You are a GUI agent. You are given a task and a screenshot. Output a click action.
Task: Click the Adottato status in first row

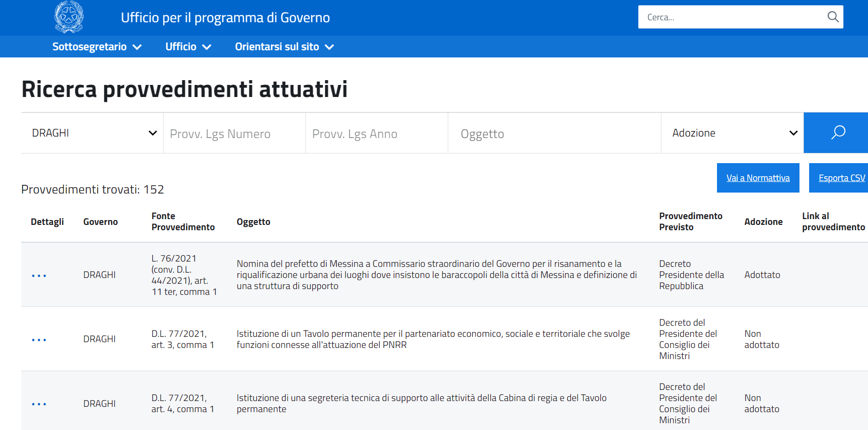[x=762, y=275]
